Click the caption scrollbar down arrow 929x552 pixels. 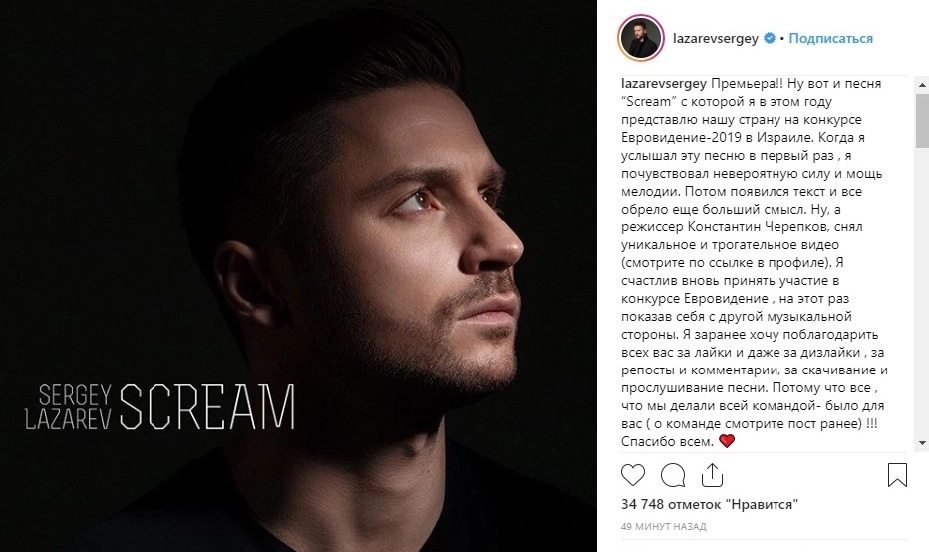(922, 442)
